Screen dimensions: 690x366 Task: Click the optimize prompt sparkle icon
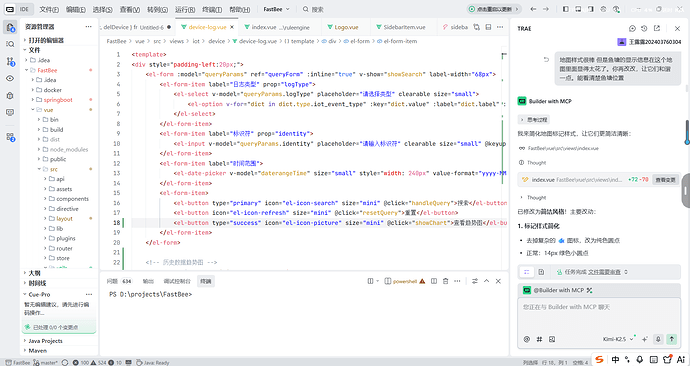pyautogui.click(x=645, y=339)
